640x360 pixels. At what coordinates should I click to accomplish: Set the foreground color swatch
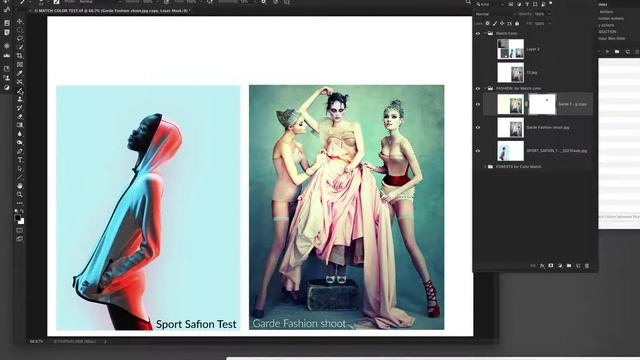point(18,218)
